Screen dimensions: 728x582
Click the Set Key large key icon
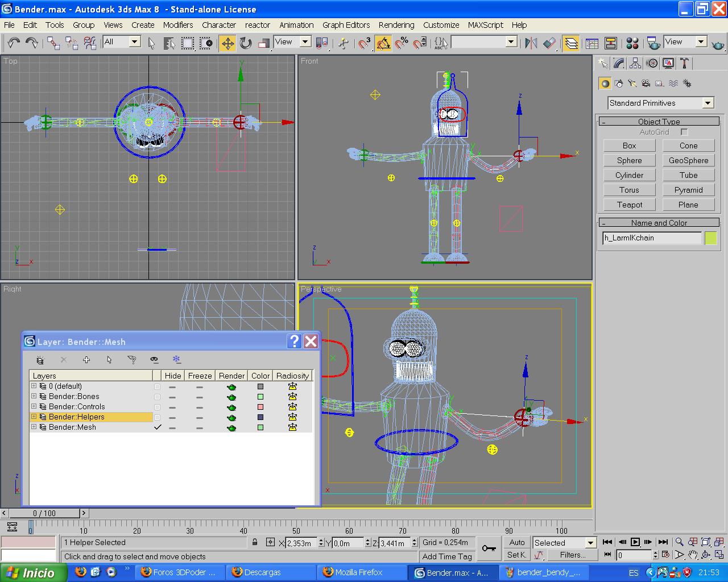coord(489,548)
